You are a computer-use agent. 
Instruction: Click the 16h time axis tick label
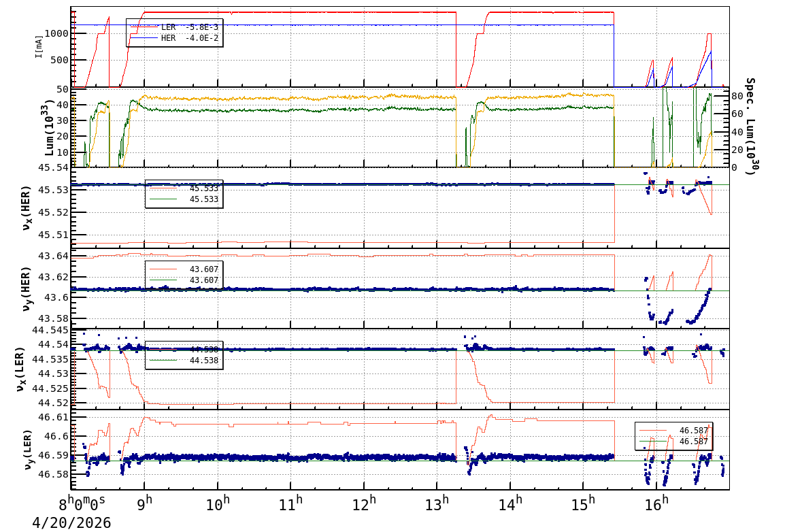[656, 505]
